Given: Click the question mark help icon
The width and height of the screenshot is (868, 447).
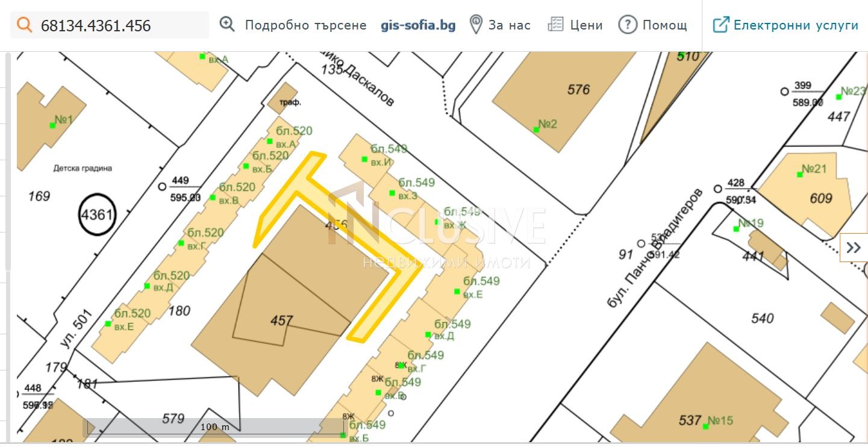Looking at the screenshot, I should click(628, 25).
